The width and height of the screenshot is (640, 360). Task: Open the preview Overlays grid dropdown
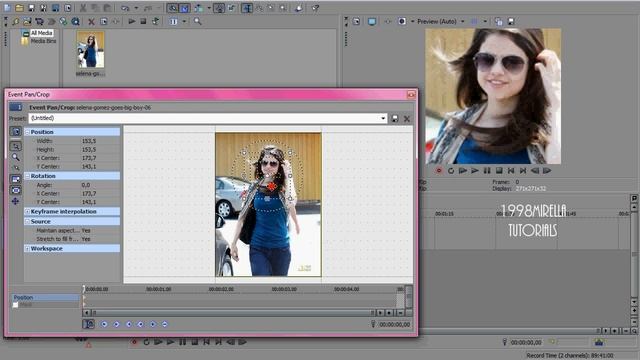[x=485, y=21]
